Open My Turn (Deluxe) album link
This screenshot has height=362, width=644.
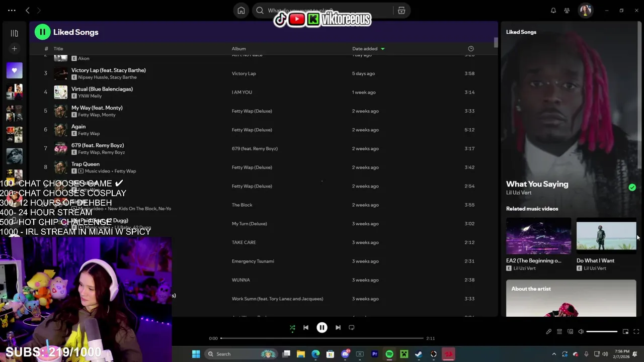coord(249,224)
